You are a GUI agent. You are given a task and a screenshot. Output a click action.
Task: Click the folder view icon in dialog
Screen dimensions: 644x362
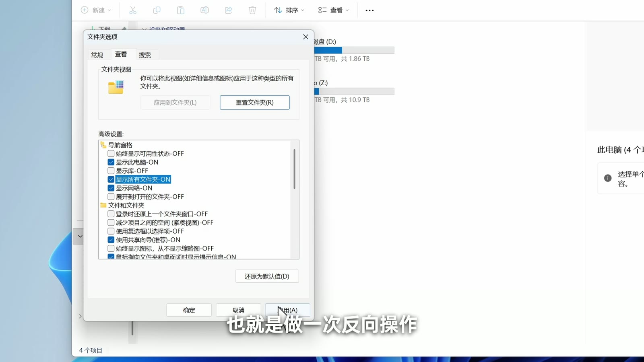pyautogui.click(x=116, y=86)
